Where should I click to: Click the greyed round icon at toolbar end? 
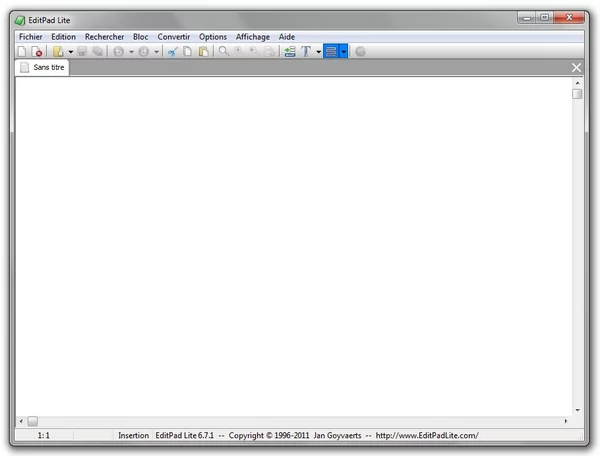(360, 51)
